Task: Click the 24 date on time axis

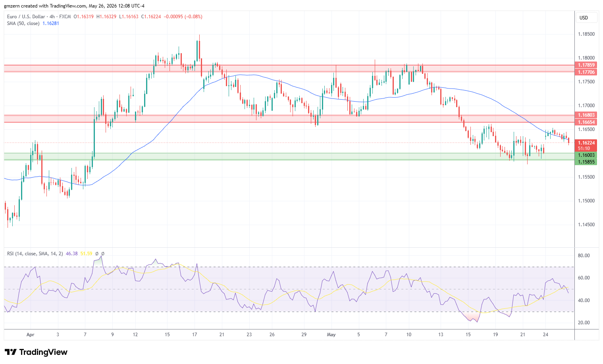Action: click(546, 335)
